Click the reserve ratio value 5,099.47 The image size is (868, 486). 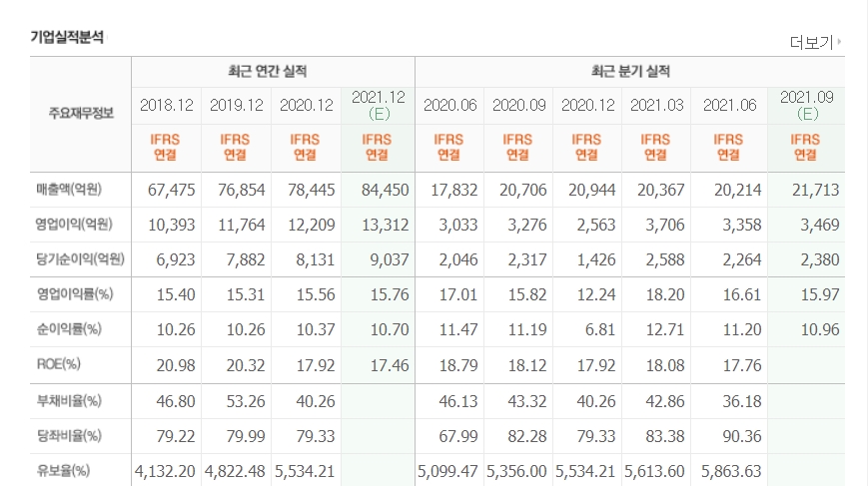pos(447,472)
